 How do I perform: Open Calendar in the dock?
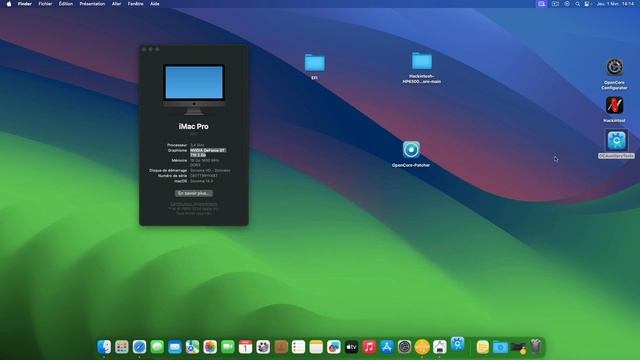[x=245, y=347]
